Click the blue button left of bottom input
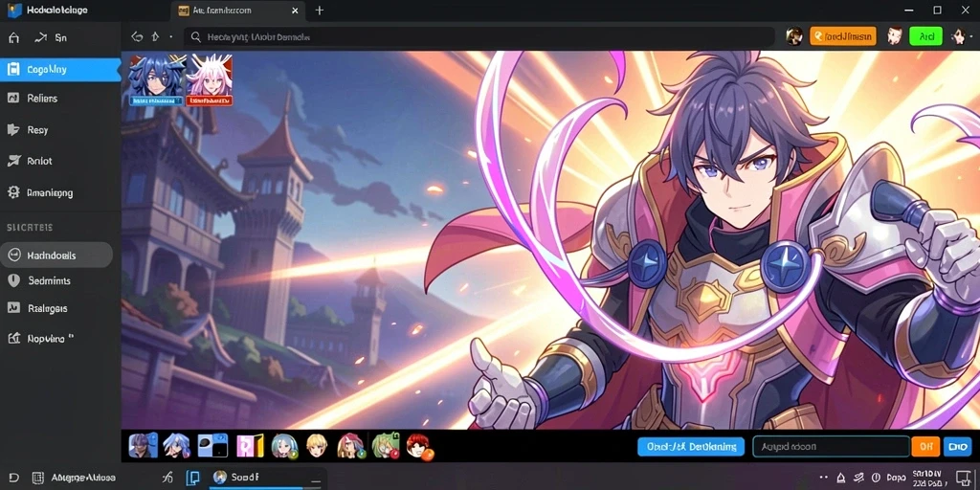This screenshot has width=980, height=490. (691, 447)
